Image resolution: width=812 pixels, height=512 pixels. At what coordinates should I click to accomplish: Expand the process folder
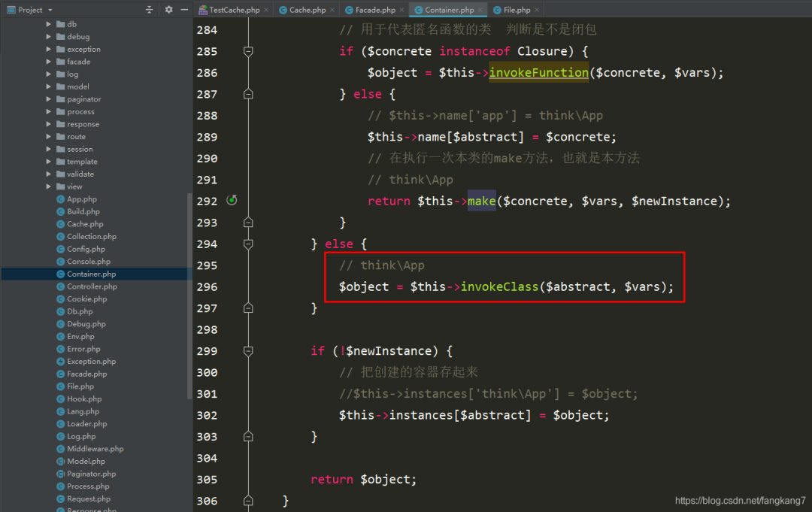pyautogui.click(x=48, y=111)
